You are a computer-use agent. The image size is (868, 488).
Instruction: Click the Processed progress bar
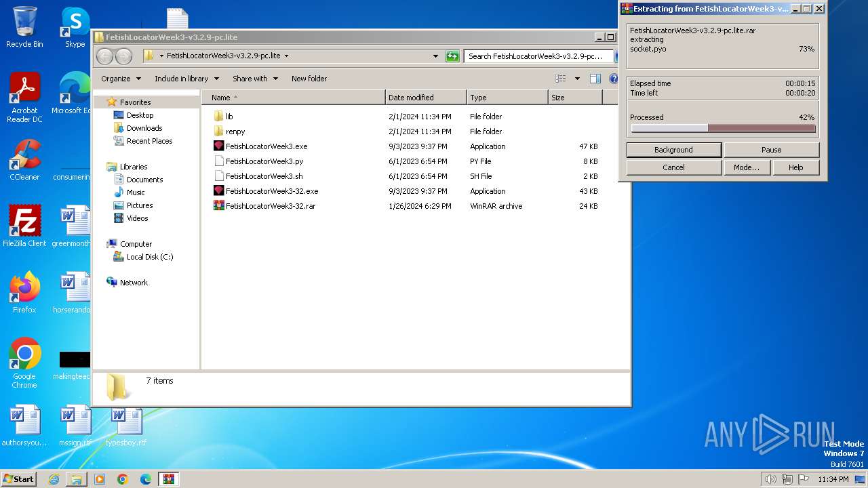[x=723, y=128]
